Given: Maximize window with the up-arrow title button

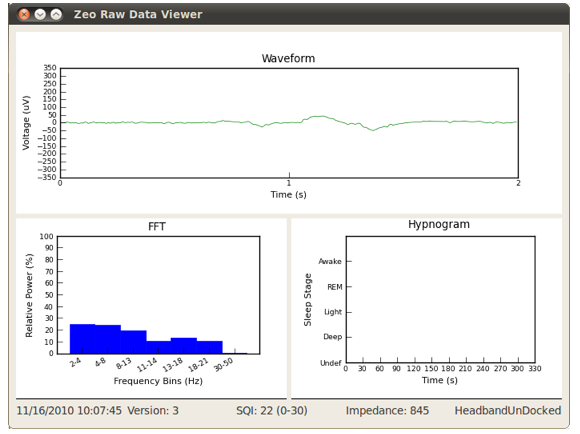Looking at the screenshot, I should [x=56, y=14].
